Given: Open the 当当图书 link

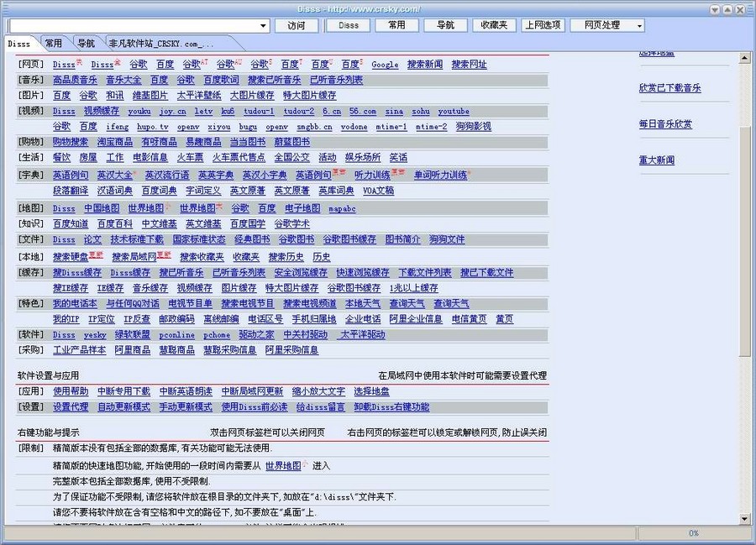Looking at the screenshot, I should click(x=247, y=142).
